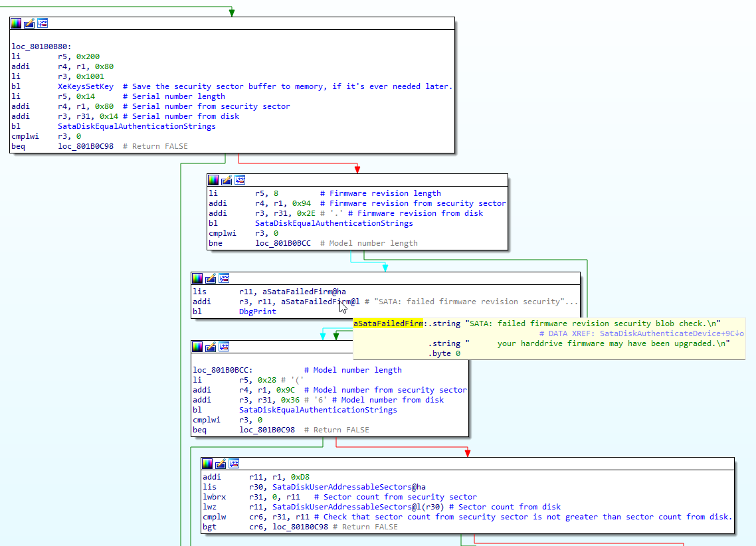Click the DbgPrint call target

258,312
